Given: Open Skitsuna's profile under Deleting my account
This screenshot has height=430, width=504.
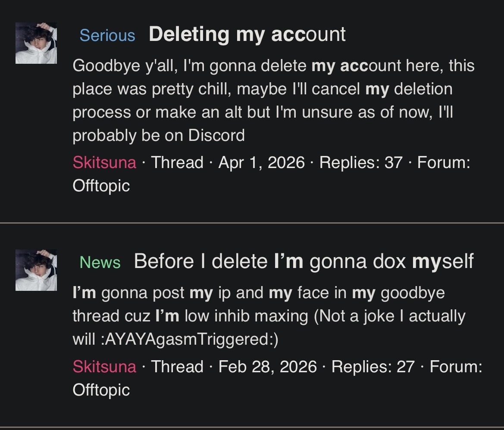Looking at the screenshot, I should pyautogui.click(x=104, y=162).
